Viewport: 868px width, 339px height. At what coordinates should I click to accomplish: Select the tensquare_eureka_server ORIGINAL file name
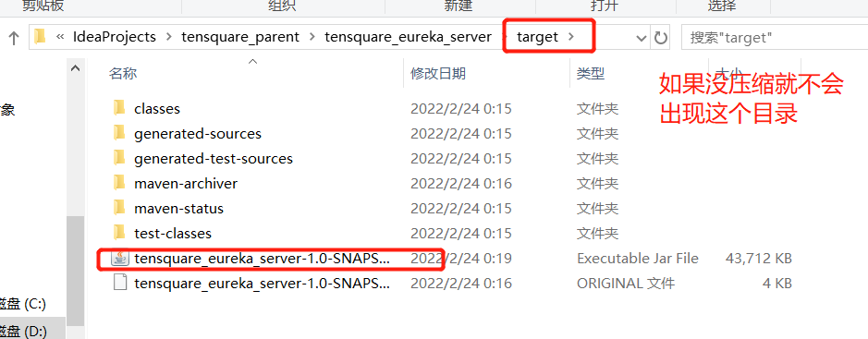tap(262, 284)
